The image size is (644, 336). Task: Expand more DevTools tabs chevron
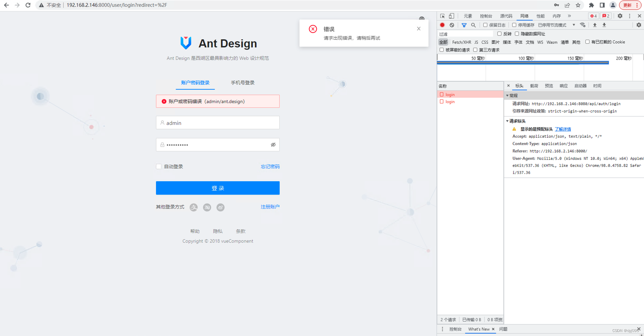[569, 16]
